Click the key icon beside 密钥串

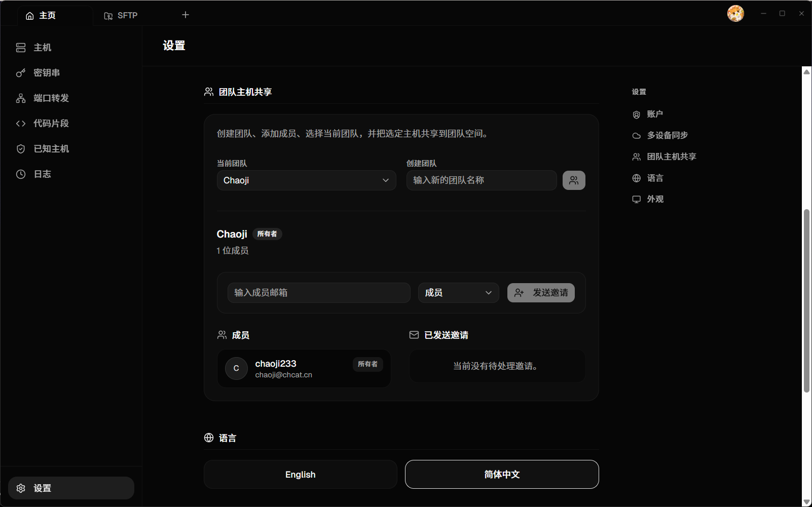tap(21, 73)
